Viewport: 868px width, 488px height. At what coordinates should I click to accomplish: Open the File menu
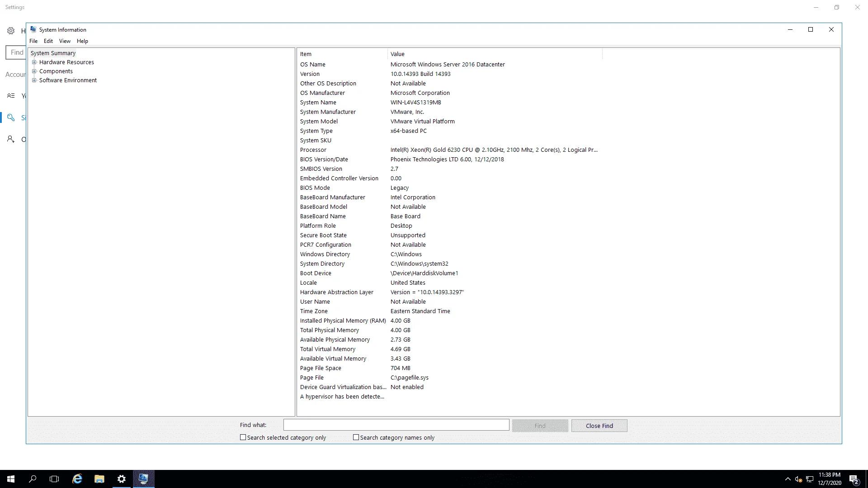[33, 41]
